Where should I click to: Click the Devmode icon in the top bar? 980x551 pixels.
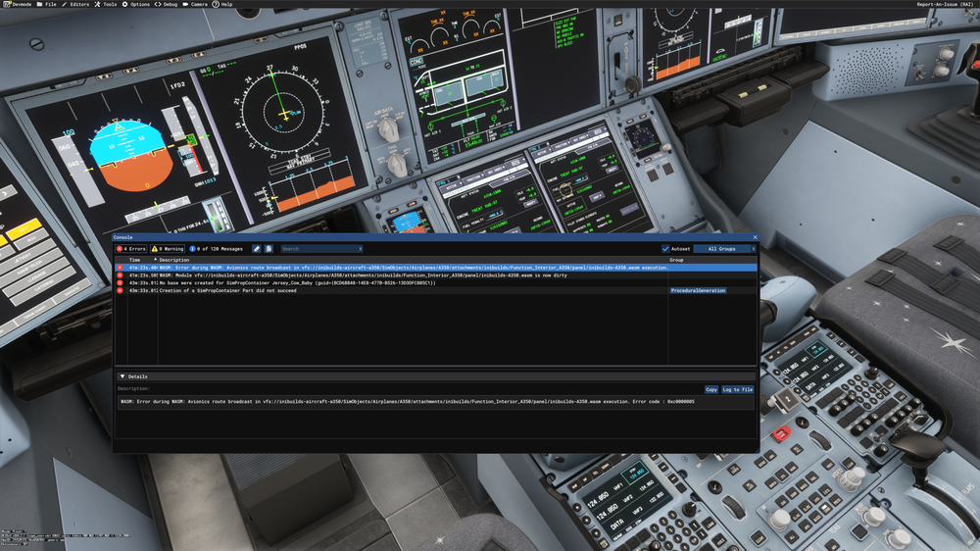pyautogui.click(x=5, y=4)
